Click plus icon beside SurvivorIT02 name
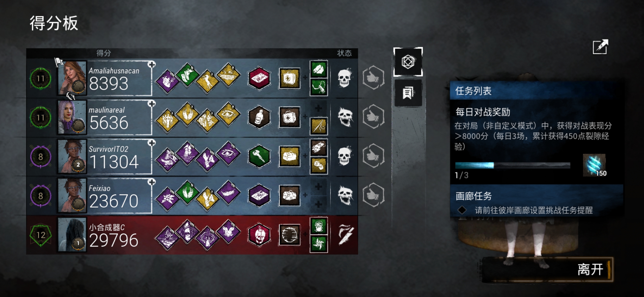Screen dimensions: 644x297 pos(152,143)
